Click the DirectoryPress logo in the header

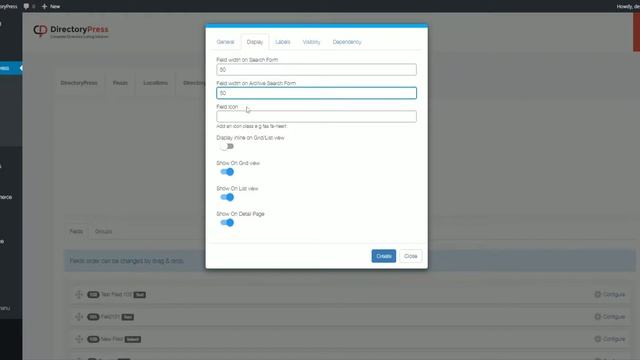[71, 31]
